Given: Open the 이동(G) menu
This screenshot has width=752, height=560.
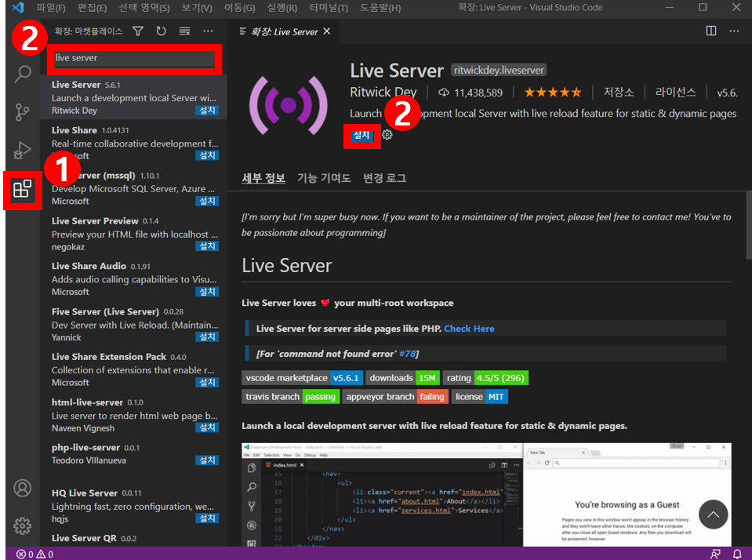Looking at the screenshot, I should (240, 8).
